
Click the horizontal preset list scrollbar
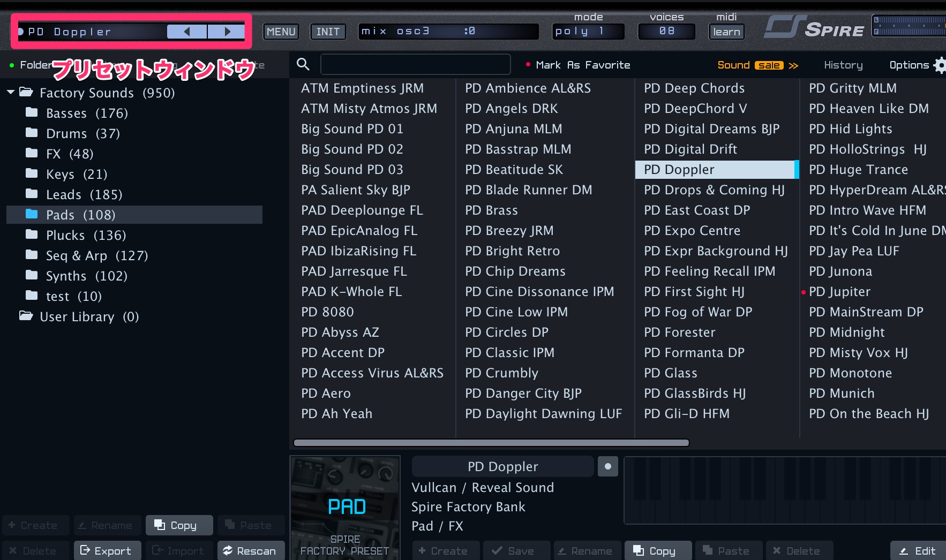tap(491, 443)
